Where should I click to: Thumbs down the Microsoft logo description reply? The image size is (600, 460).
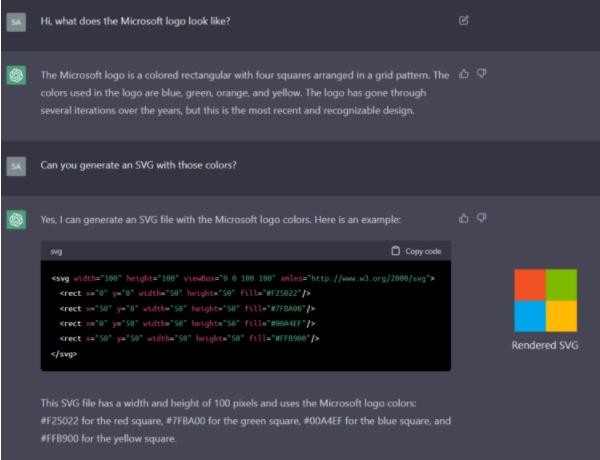point(481,74)
